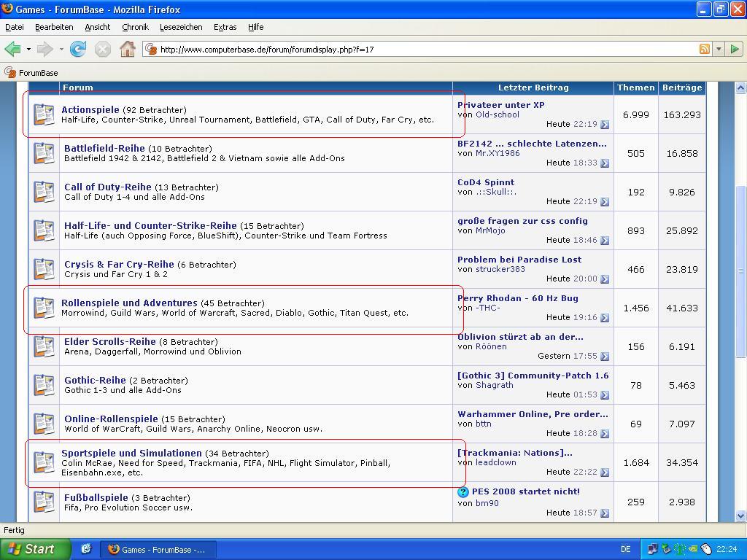Open the Battlefield-Reihe forum link
747x560 pixels.
click(104, 148)
